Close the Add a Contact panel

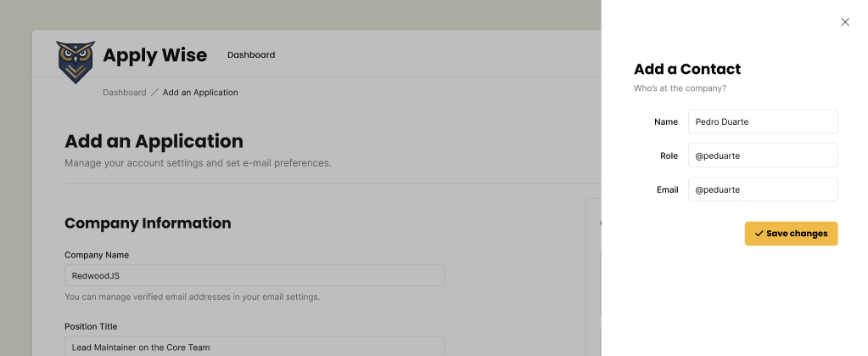point(844,22)
